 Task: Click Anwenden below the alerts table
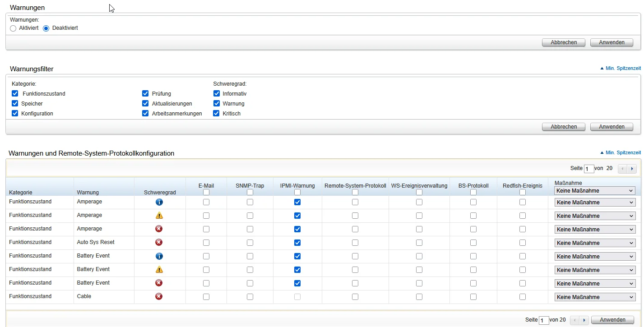pyautogui.click(x=612, y=320)
